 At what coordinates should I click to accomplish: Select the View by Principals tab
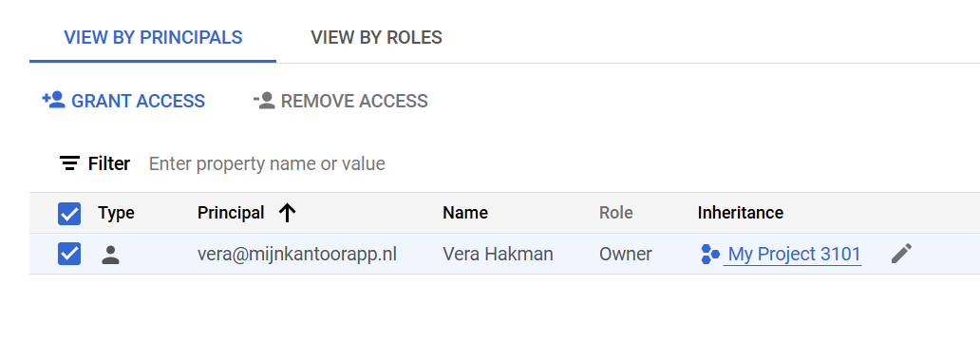click(x=153, y=37)
